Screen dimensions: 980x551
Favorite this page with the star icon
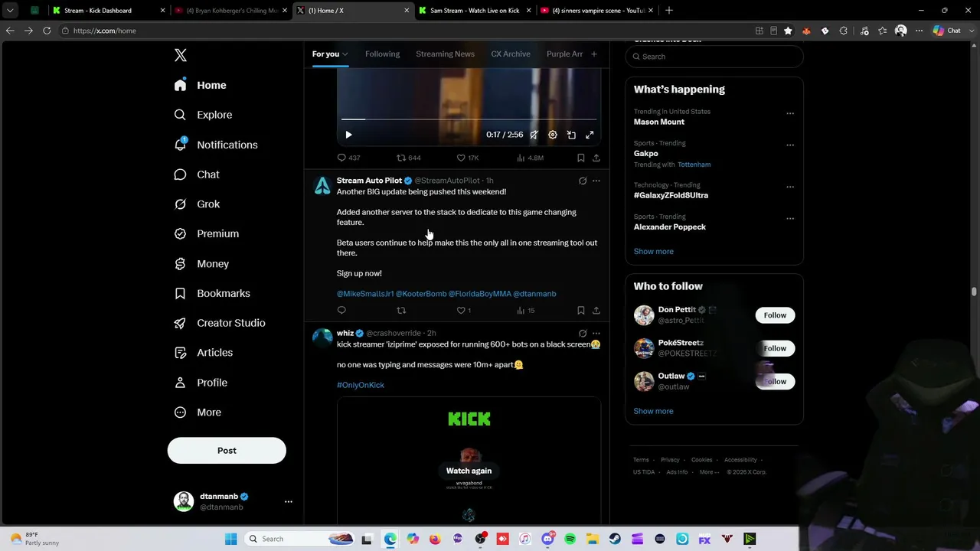(x=788, y=31)
